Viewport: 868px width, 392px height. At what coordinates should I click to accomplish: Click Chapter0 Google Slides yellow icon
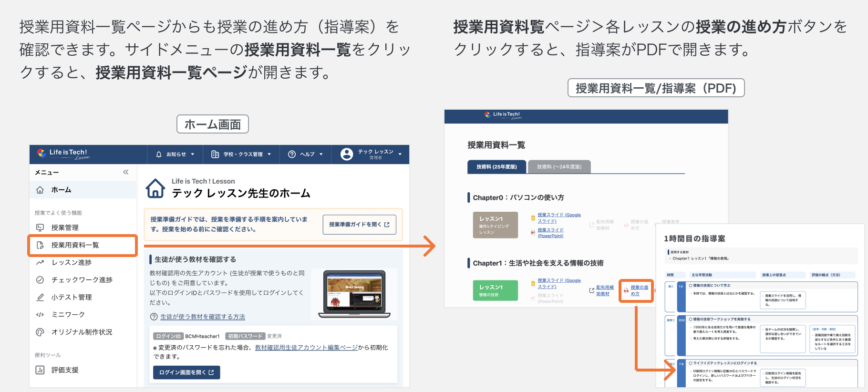click(x=533, y=218)
